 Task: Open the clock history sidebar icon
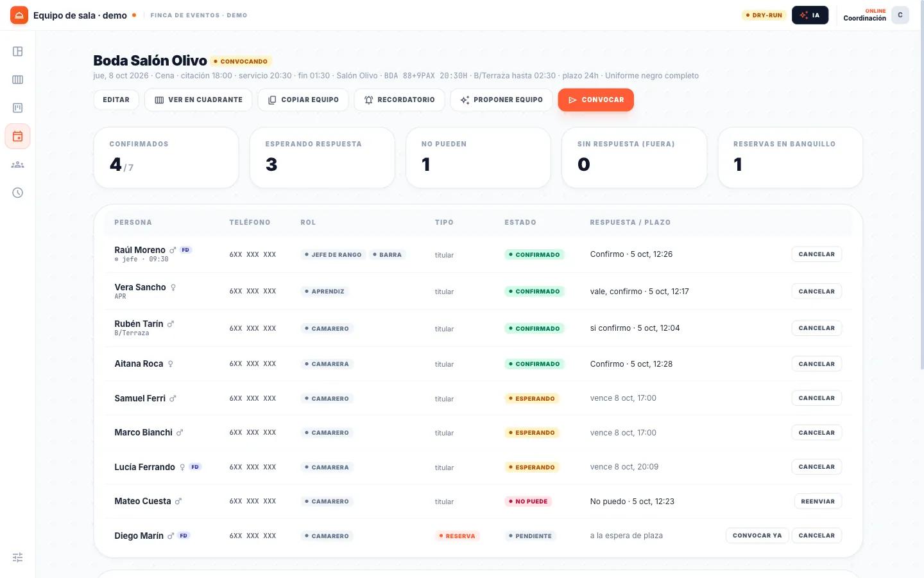pyautogui.click(x=18, y=193)
